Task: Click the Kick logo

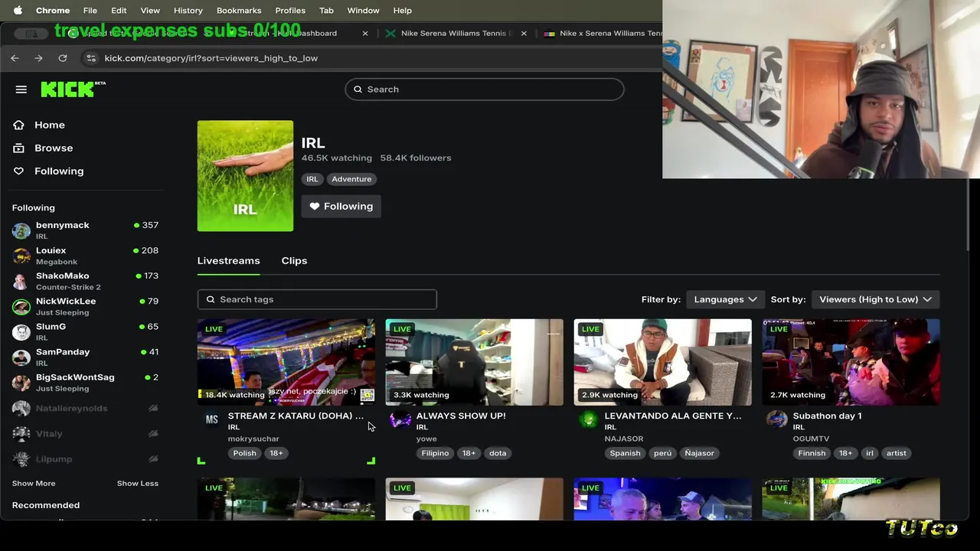Action: (x=73, y=89)
